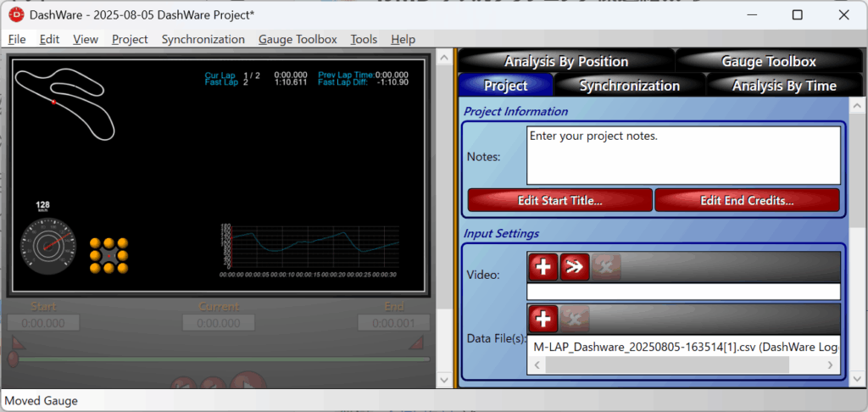The width and height of the screenshot is (868, 412).
Task: Open the Gauge Toolbox menu
Action: pyautogui.click(x=298, y=39)
